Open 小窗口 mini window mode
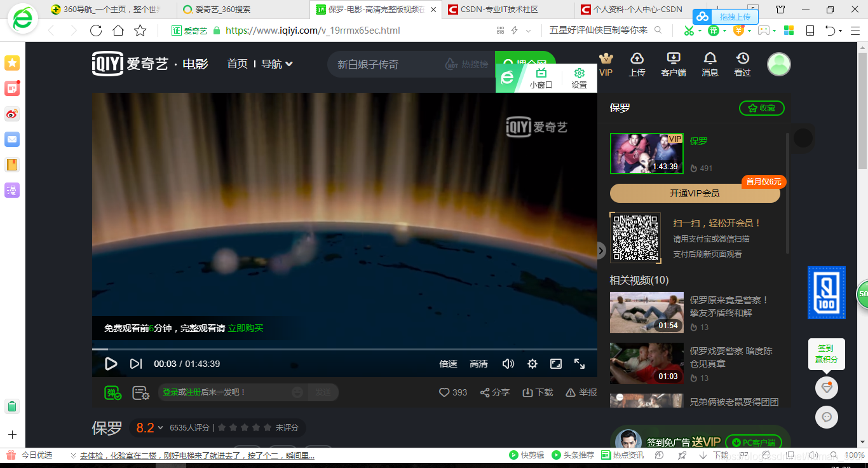 click(541, 78)
